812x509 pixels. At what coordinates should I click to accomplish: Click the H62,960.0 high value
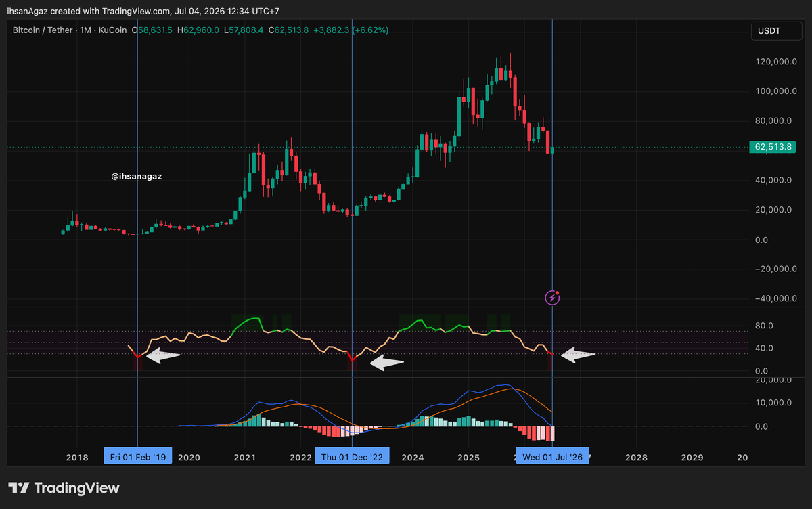pyautogui.click(x=198, y=30)
